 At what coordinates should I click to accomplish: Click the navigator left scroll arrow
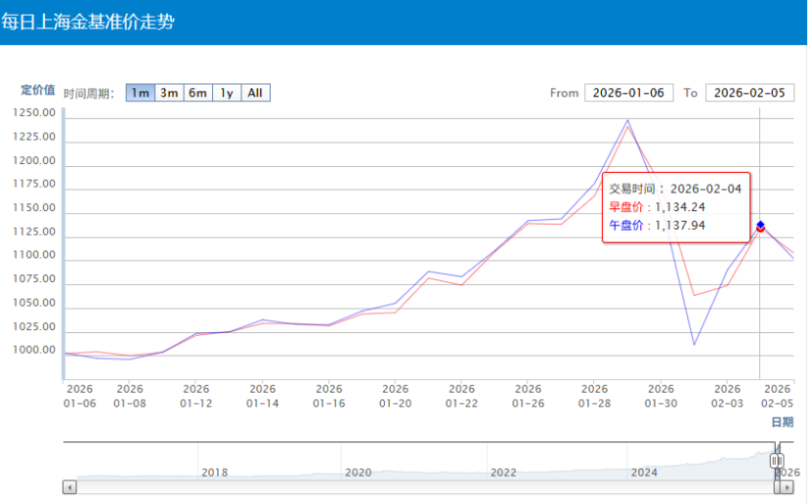click(69, 486)
